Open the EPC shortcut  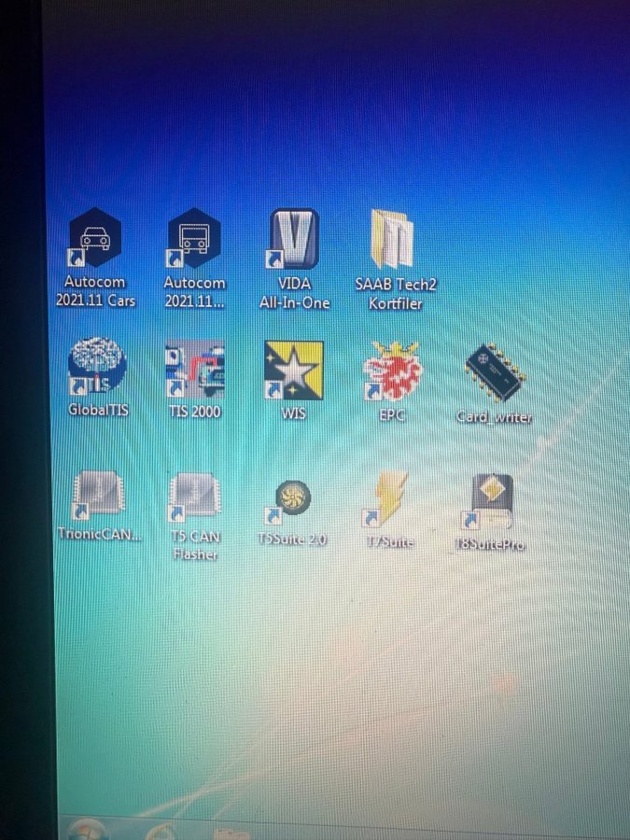point(393,371)
